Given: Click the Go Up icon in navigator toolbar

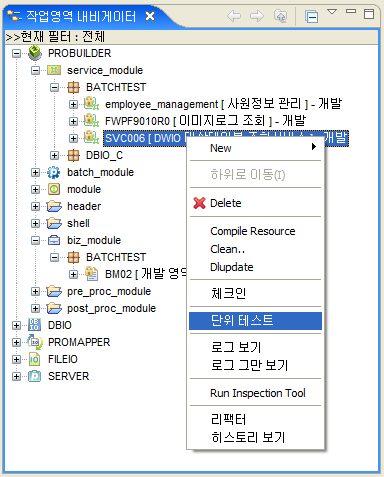Looking at the screenshot, I should coord(280,16).
